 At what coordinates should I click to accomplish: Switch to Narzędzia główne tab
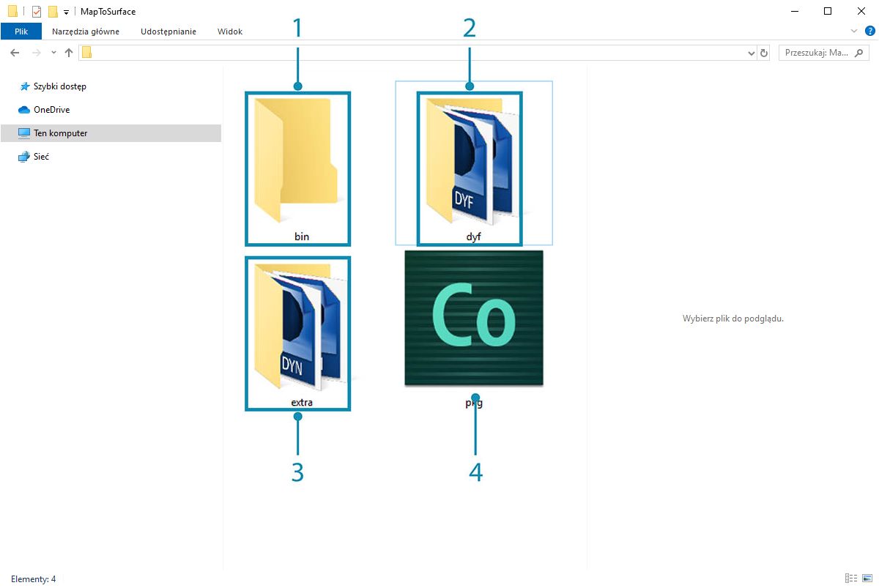[86, 31]
